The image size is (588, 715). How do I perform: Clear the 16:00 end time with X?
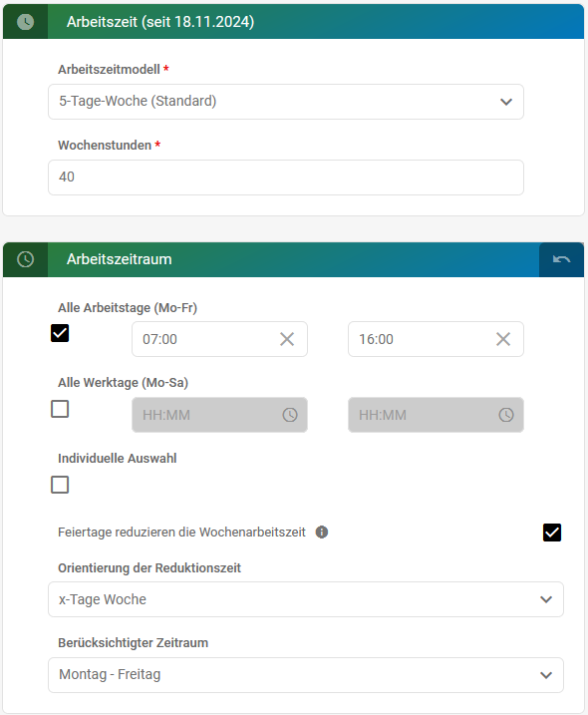click(503, 339)
